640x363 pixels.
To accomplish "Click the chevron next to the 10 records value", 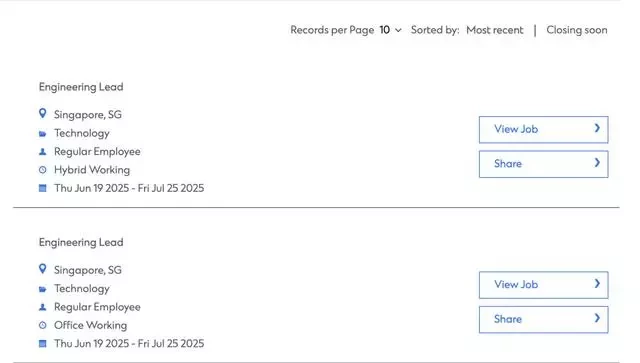I will 398,30.
